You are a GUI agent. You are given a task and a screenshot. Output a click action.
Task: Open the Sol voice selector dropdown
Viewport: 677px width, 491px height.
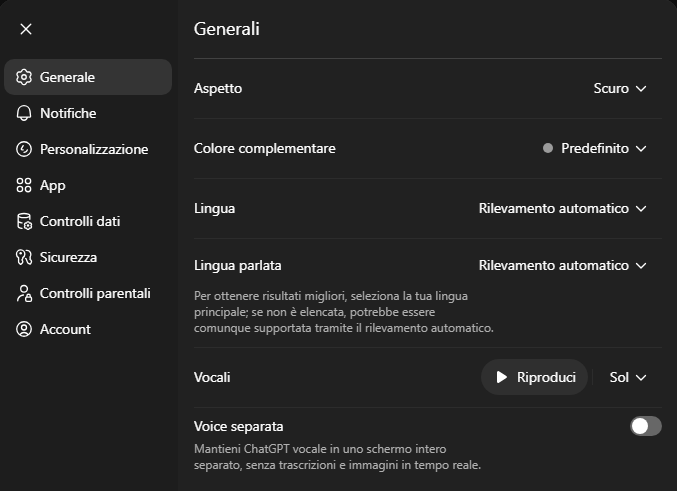coord(628,377)
